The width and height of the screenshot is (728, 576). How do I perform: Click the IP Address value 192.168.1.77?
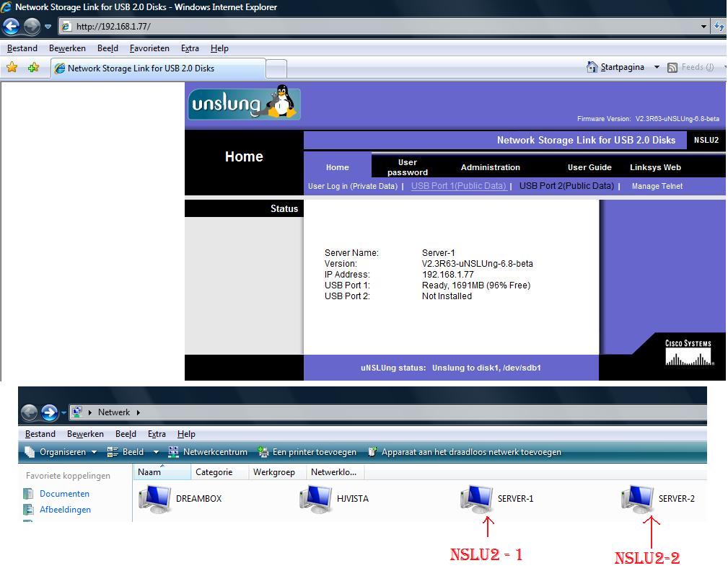click(x=447, y=275)
